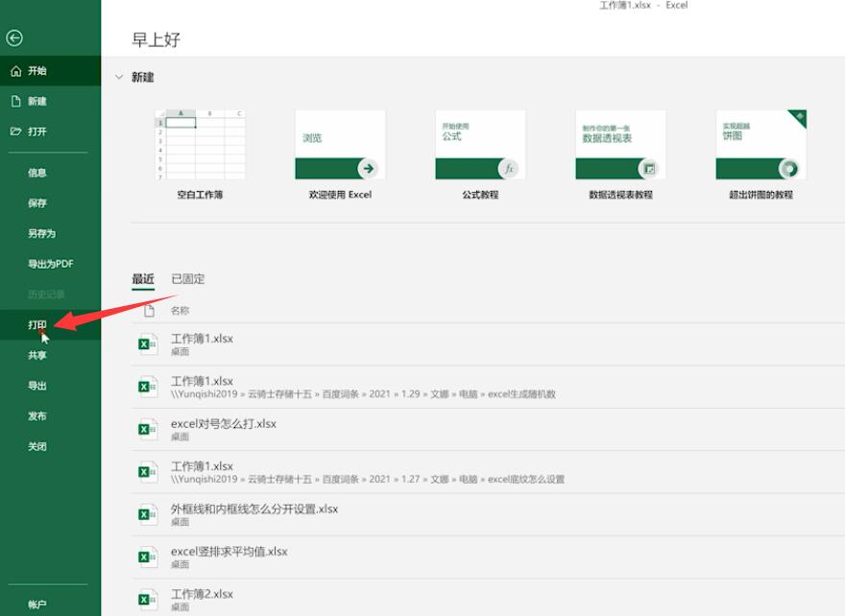Open 工作簿2.xlsx
The width and height of the screenshot is (845, 616).
click(488, 598)
